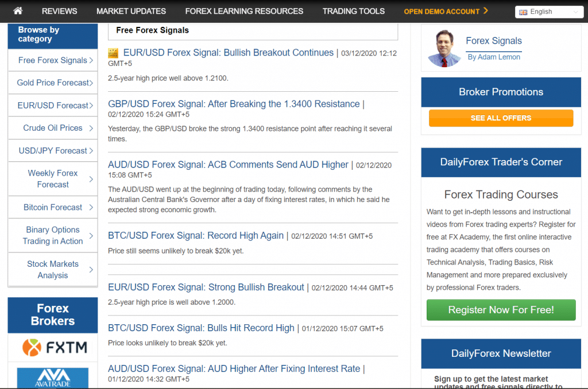Click the arrow next to Open Demo Account

point(486,11)
